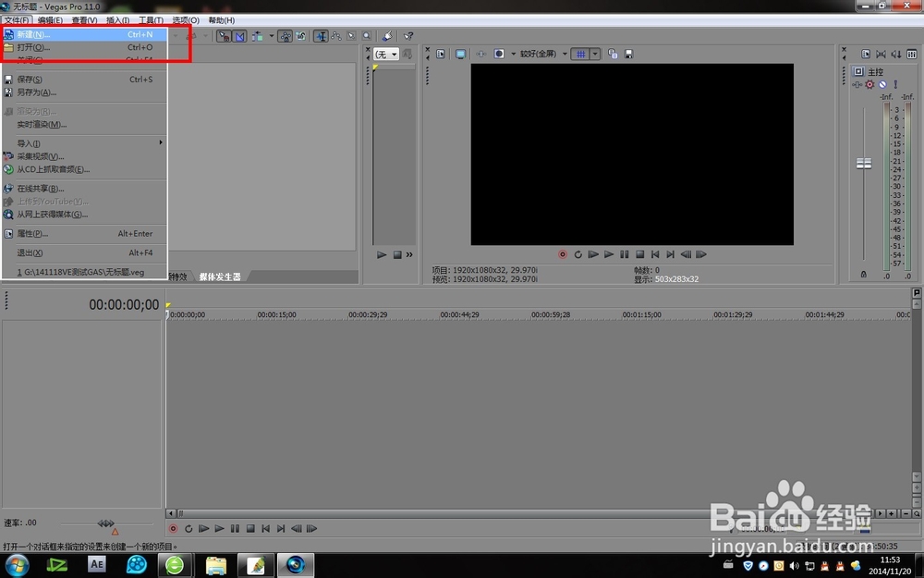Open the 帮助(H) menu
This screenshot has width=924, height=578.
tap(222, 20)
